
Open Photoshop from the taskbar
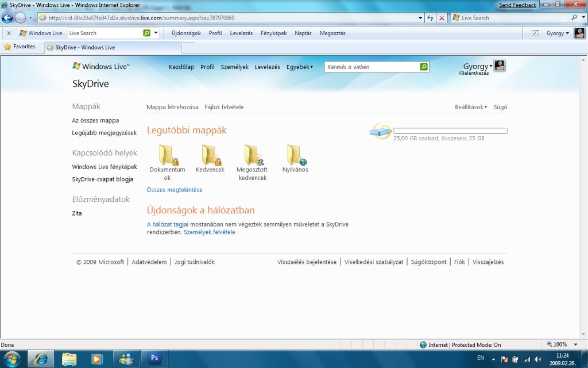tap(154, 359)
